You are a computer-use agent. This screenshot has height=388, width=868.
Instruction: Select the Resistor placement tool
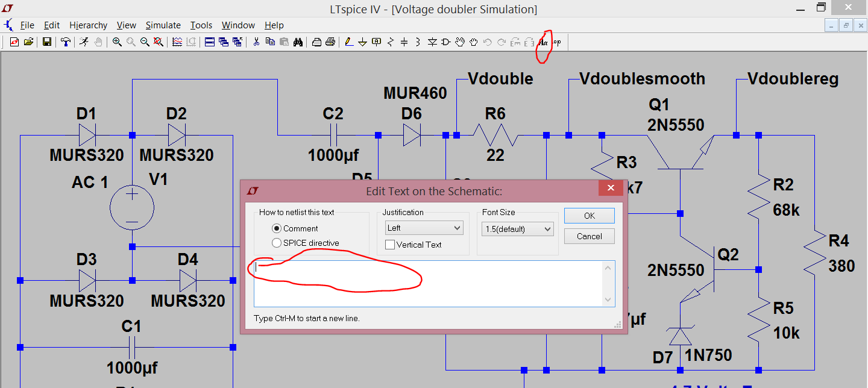[391, 42]
